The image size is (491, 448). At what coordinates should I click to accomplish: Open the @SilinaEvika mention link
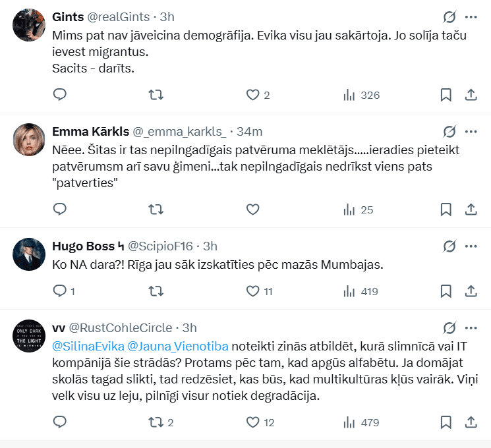point(87,344)
